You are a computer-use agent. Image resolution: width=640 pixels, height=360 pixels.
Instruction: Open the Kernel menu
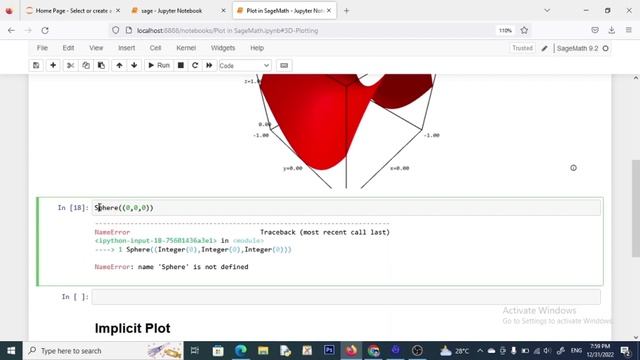click(x=186, y=48)
